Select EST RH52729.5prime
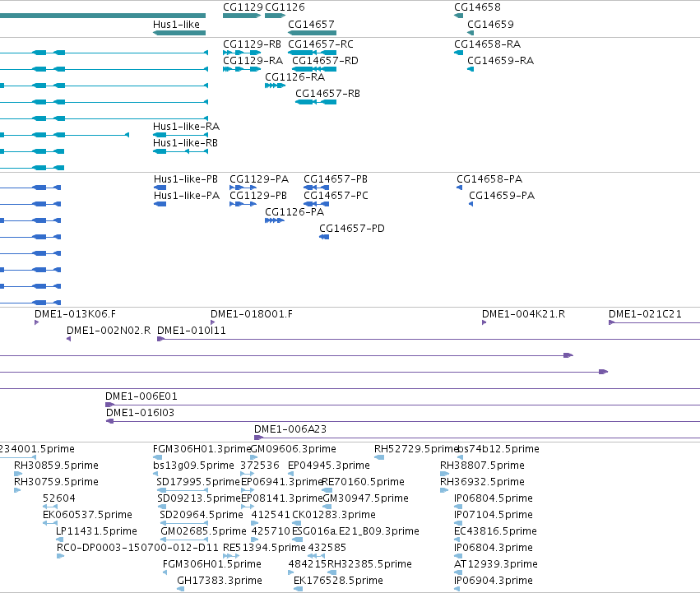This screenshot has width=700, height=593. tap(416, 449)
